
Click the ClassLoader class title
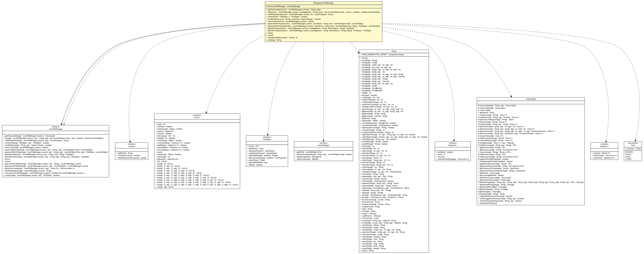[530, 99]
